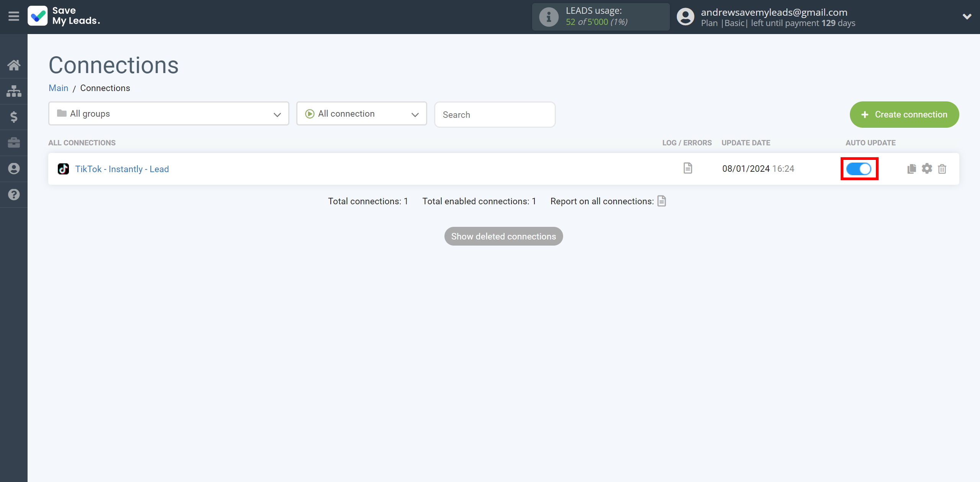Click the report on all connections icon
The height and width of the screenshot is (482, 980).
663,201
